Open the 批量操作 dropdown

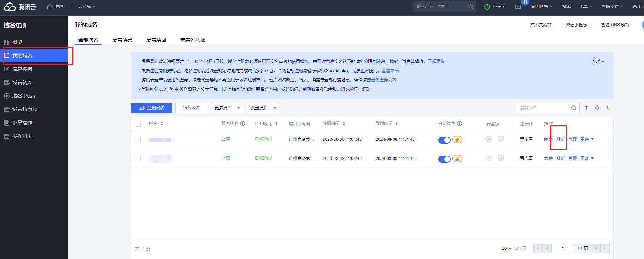(263, 108)
